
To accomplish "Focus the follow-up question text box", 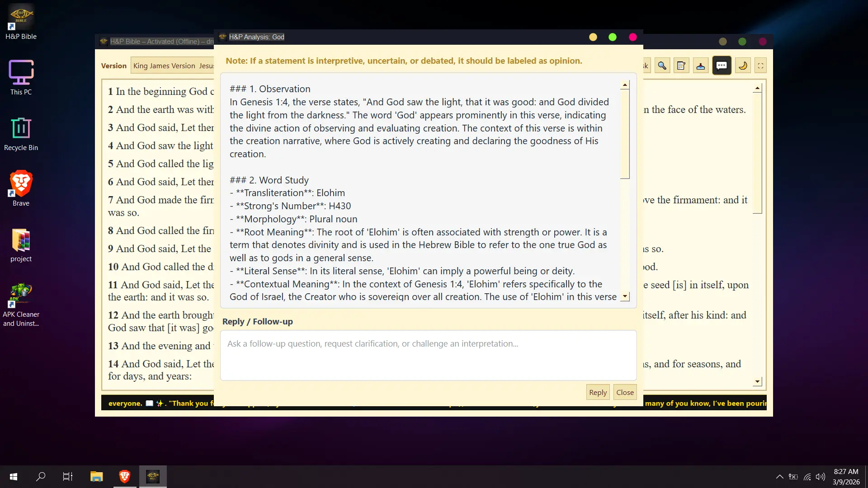I will tap(428, 356).
